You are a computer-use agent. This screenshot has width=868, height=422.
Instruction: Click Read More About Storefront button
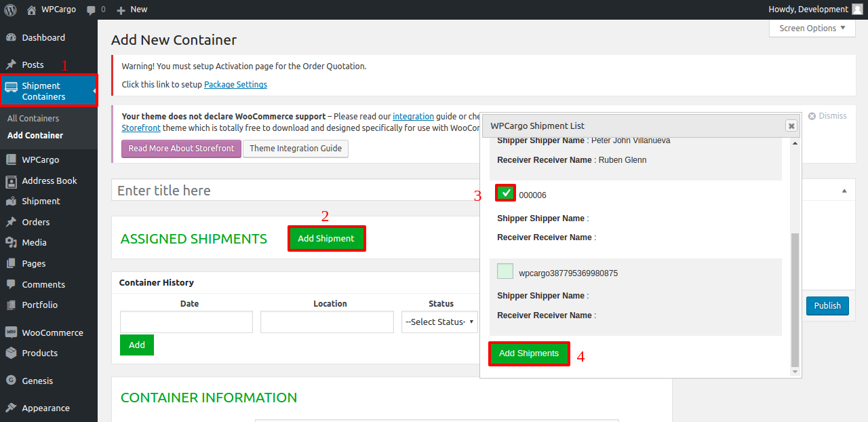pyautogui.click(x=181, y=149)
